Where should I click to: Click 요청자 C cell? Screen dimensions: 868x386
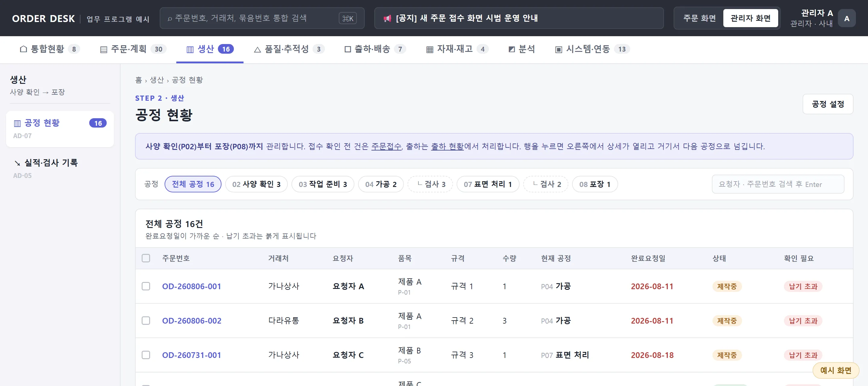click(x=348, y=355)
